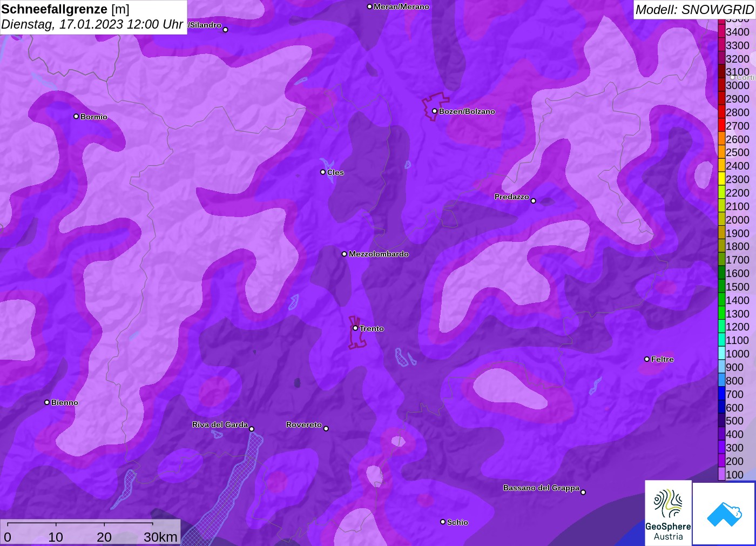
Task: Click the 2300 m yellow legend color
Action: point(721,179)
